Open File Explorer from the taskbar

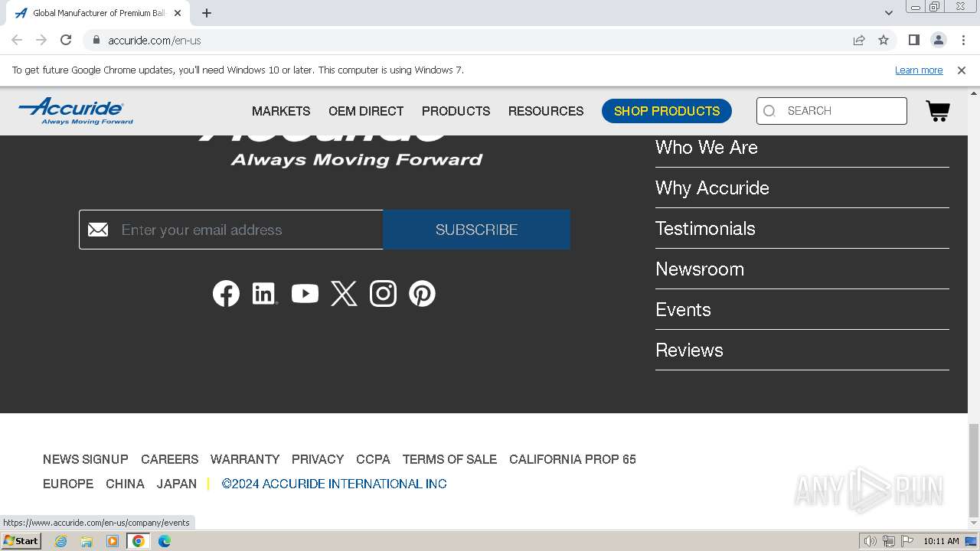(87, 541)
